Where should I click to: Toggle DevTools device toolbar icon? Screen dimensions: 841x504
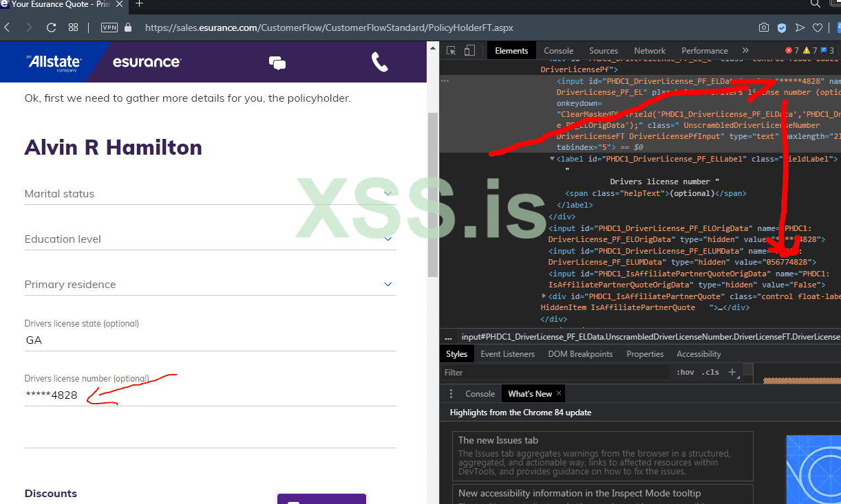click(469, 51)
